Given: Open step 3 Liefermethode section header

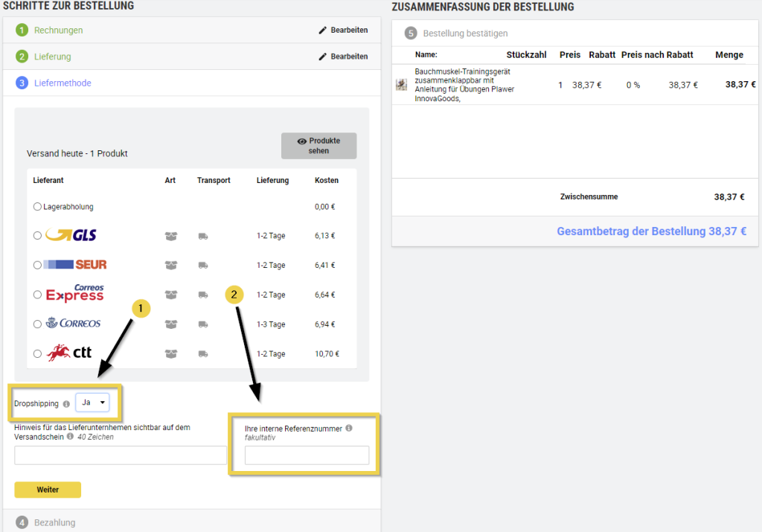Looking at the screenshot, I should [63, 83].
